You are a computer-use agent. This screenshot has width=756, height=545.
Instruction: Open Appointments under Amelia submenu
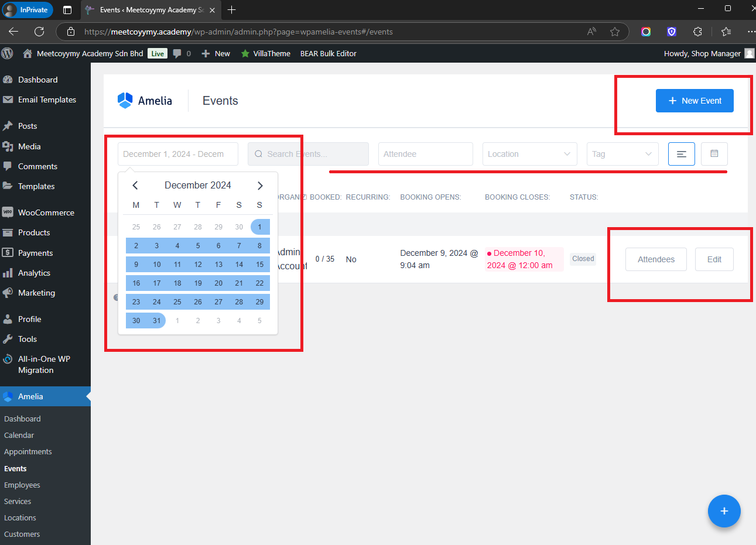[28, 452]
